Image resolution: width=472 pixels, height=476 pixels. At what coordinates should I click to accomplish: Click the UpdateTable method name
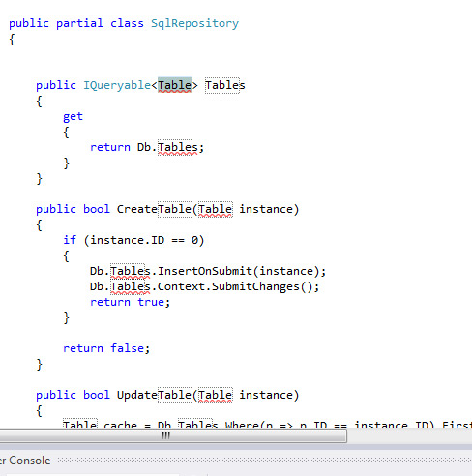click(154, 395)
